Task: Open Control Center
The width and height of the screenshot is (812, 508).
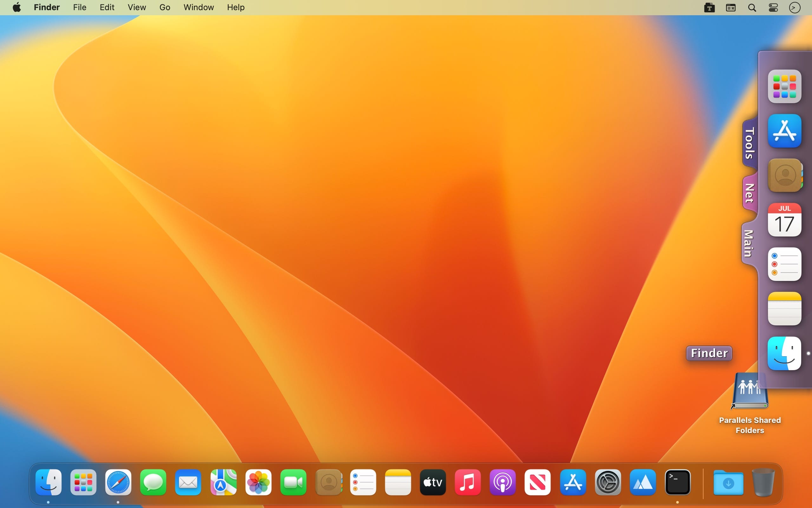Action: coord(773,7)
